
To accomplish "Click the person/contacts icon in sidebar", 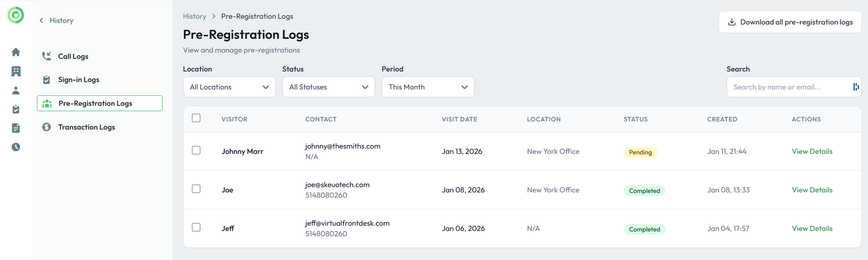I will point(16,90).
